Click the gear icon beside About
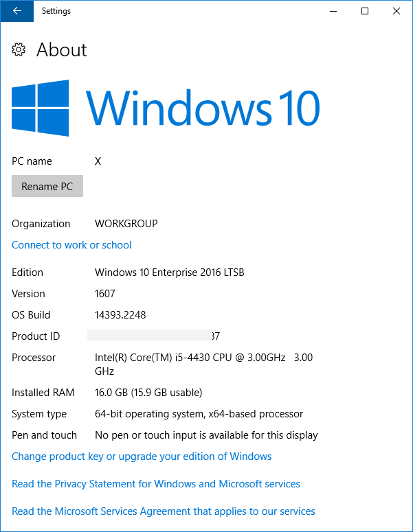The image size is (413, 532). [x=19, y=49]
